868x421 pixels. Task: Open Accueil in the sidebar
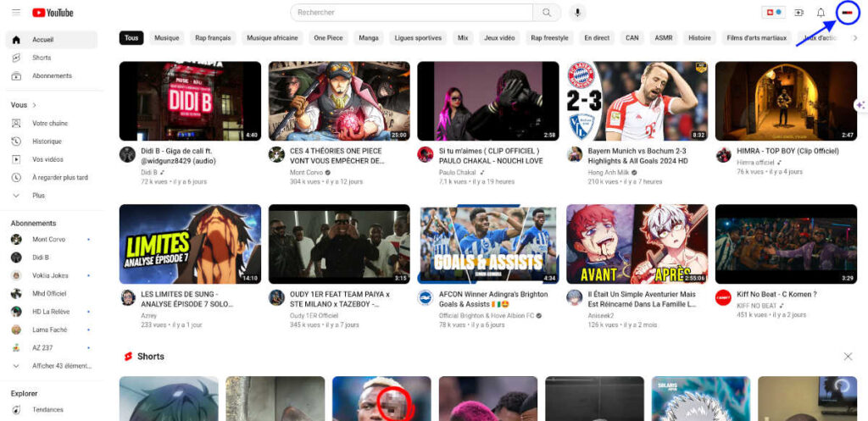point(52,40)
